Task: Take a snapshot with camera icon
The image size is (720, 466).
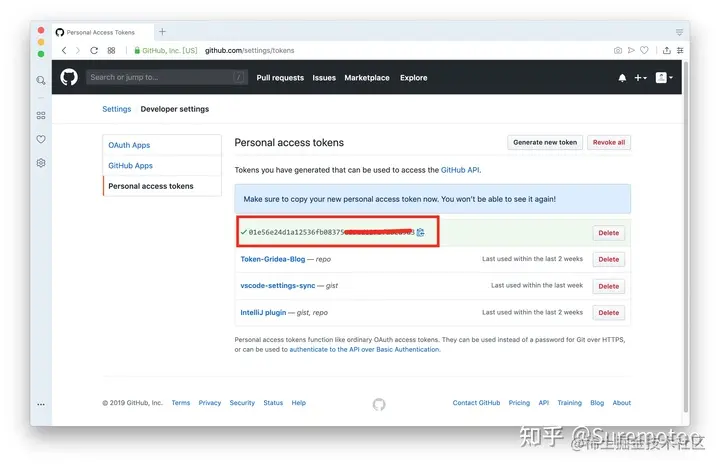Action: 618,51
